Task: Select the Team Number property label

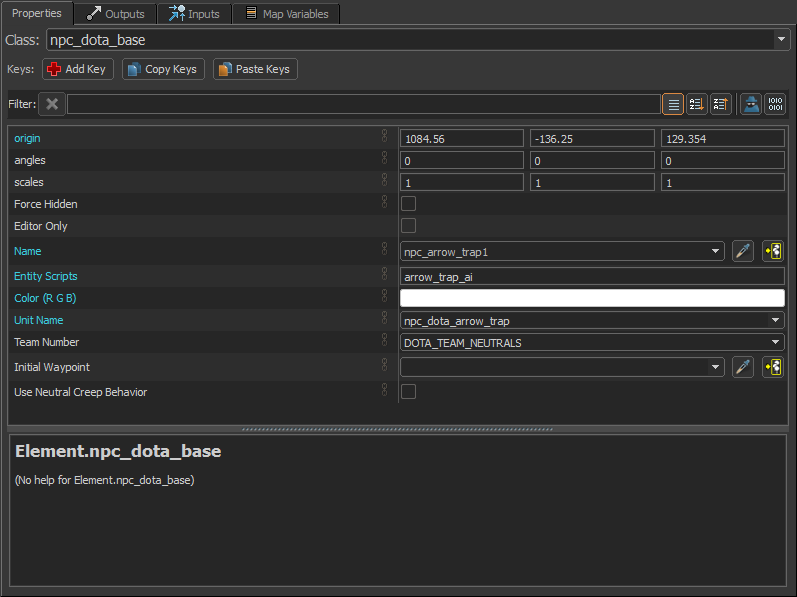Action: [x=46, y=342]
